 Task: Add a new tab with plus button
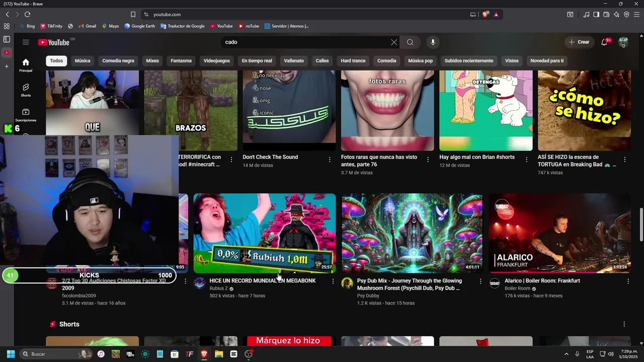(7, 66)
